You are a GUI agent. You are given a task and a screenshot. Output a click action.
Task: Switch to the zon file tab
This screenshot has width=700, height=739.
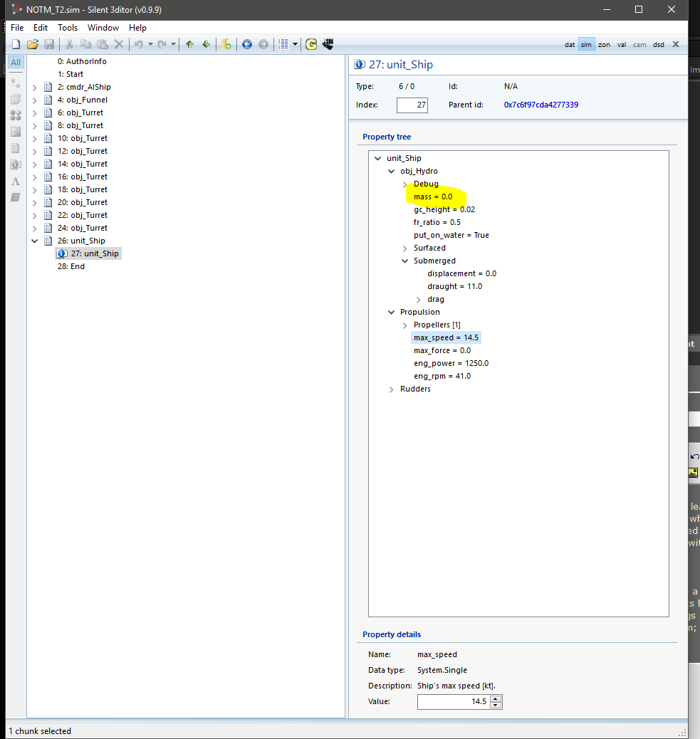click(x=604, y=45)
